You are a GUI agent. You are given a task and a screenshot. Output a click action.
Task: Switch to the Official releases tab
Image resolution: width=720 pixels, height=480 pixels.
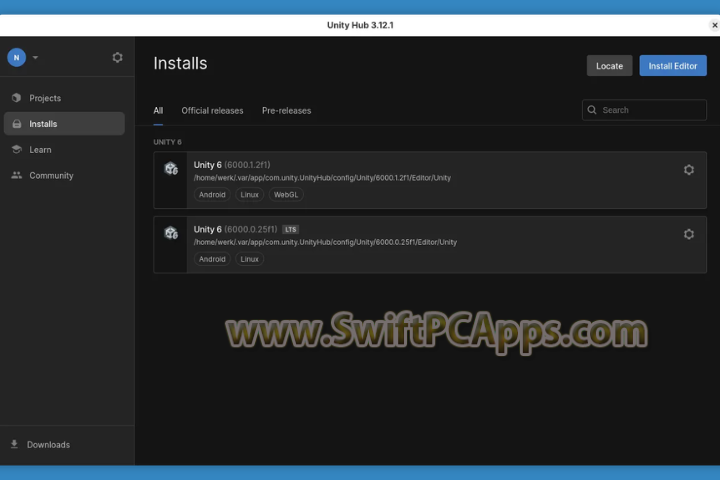tap(212, 111)
